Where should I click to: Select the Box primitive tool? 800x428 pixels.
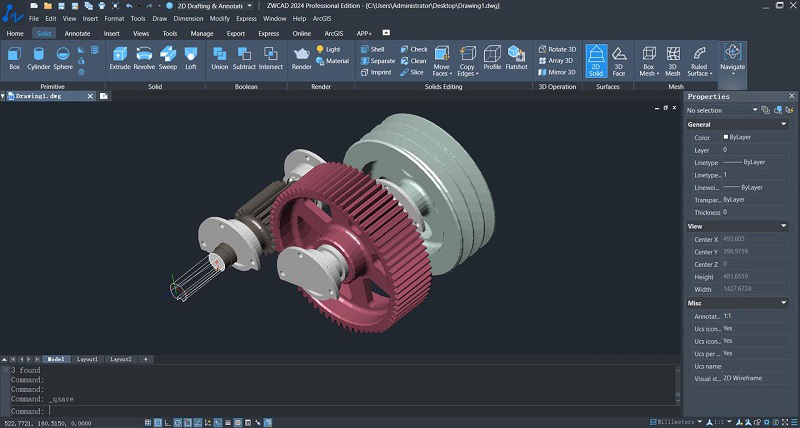click(14, 58)
